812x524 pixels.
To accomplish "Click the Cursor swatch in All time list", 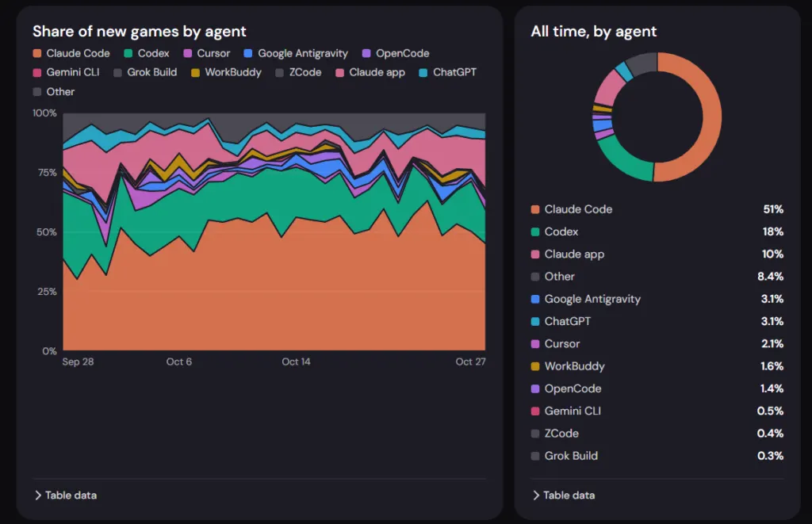I will click(x=535, y=344).
